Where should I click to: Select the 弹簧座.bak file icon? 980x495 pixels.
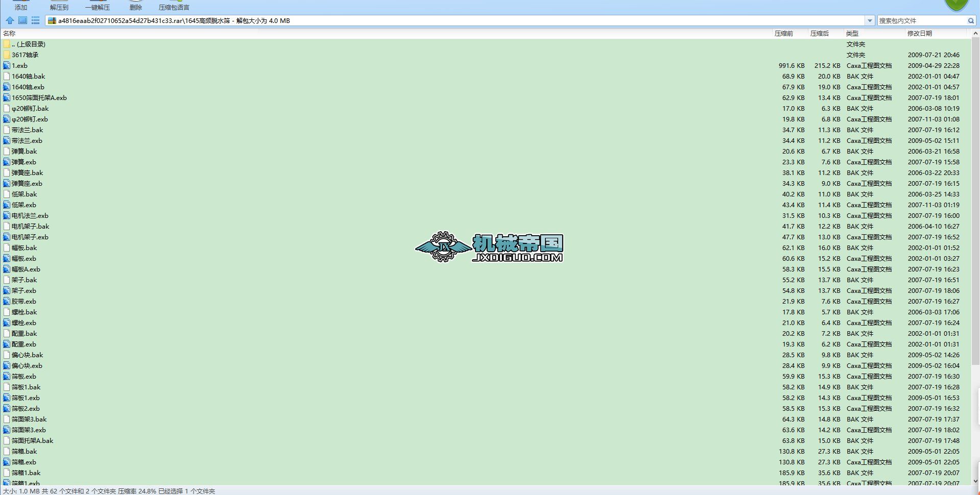click(7, 172)
